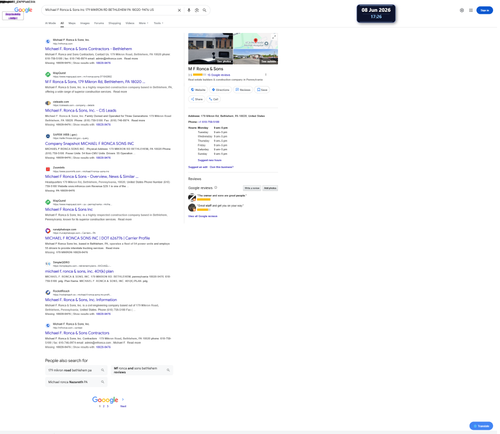Open the '401(k) plan' result link
500x434 pixels.
pyautogui.click(x=79, y=271)
